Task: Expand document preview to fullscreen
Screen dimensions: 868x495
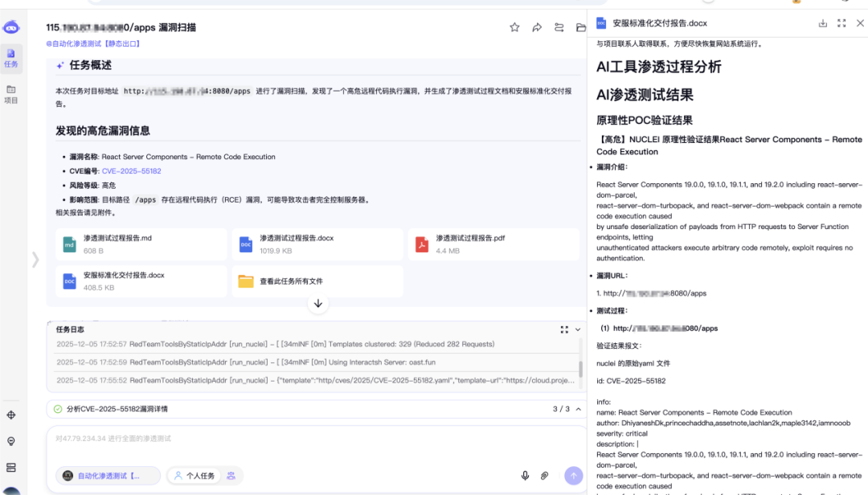Action: (x=841, y=23)
